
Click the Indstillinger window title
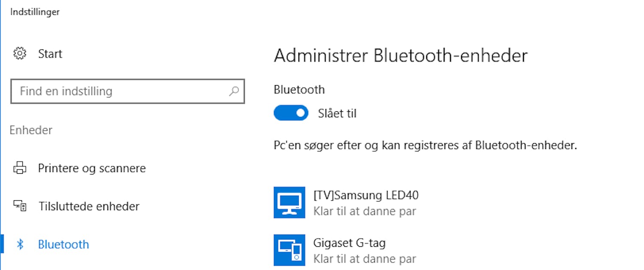coord(35,12)
